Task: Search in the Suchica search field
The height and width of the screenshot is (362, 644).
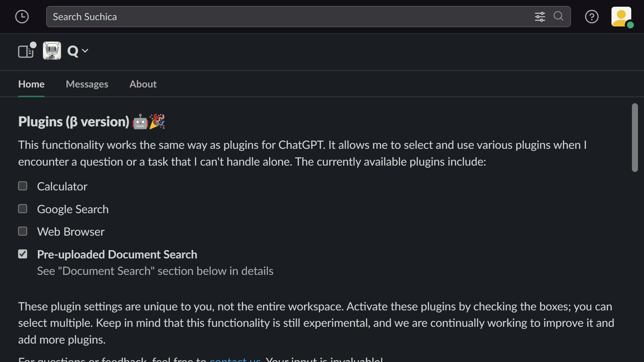Action: pos(308,17)
